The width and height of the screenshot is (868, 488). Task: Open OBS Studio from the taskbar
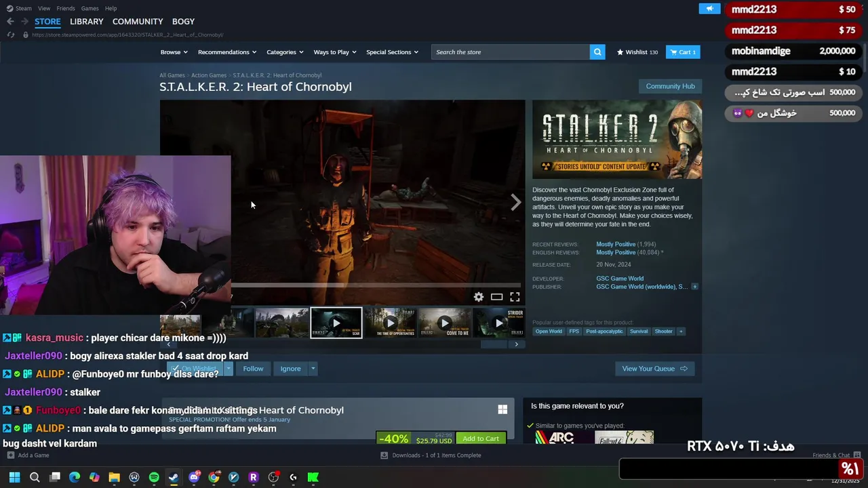click(273, 477)
